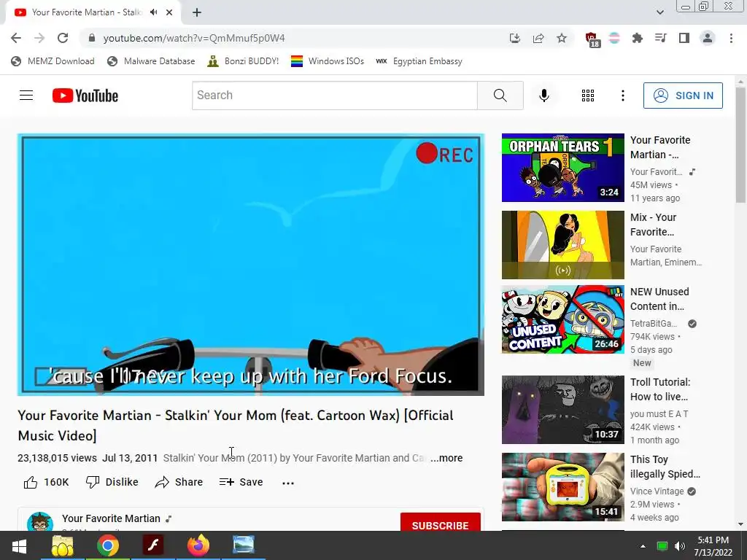Open Chrome three-dot menu

click(x=731, y=38)
